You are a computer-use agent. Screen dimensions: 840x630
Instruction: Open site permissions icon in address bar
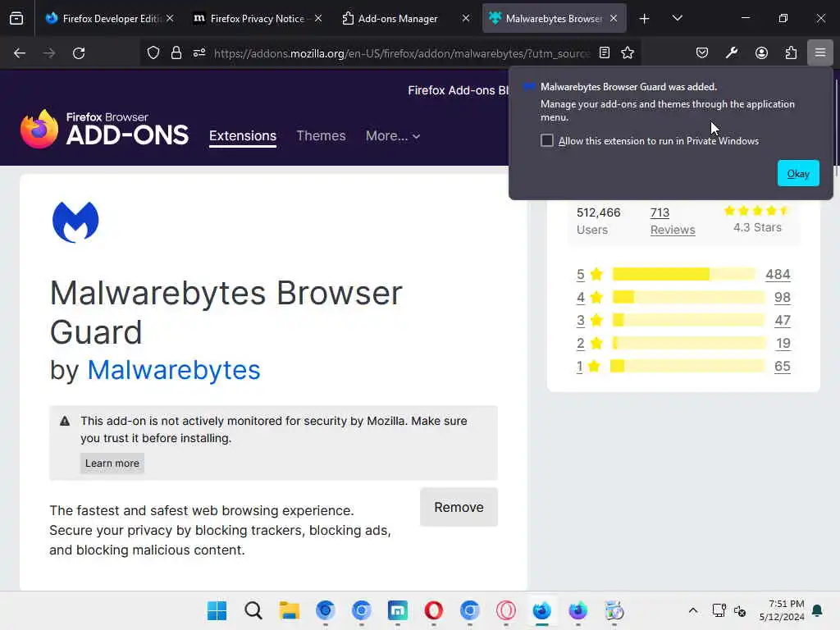click(199, 53)
